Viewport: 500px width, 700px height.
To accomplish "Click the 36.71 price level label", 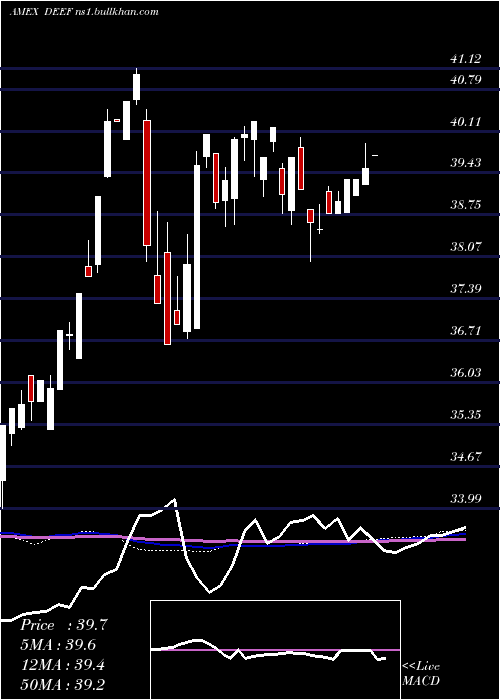I will (x=466, y=330).
